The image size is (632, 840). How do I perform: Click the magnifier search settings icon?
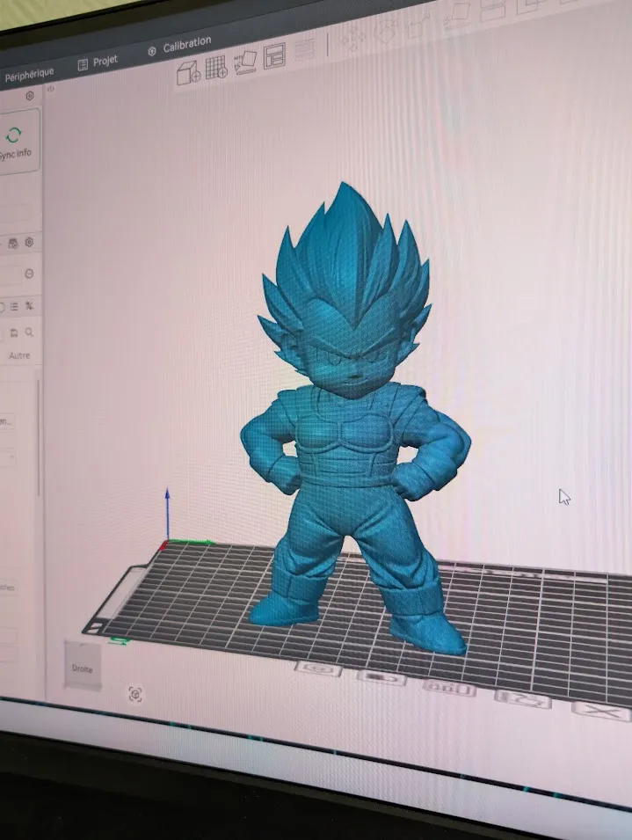point(29,332)
